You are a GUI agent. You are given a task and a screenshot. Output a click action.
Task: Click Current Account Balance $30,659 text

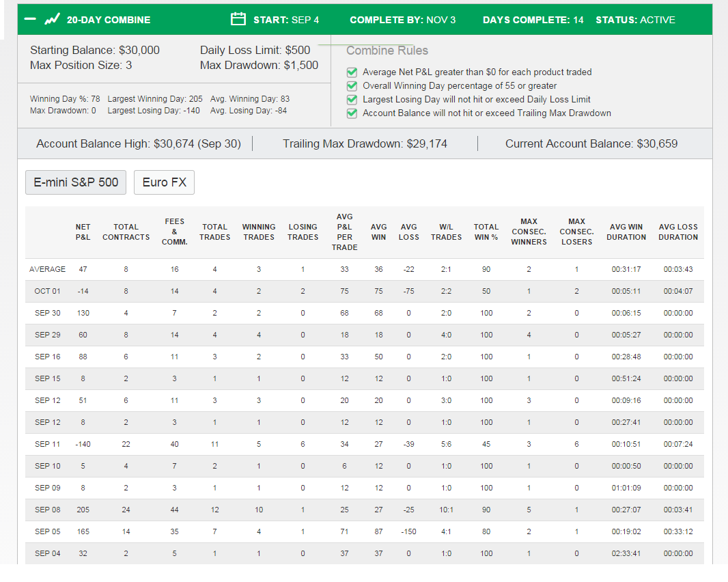click(591, 143)
